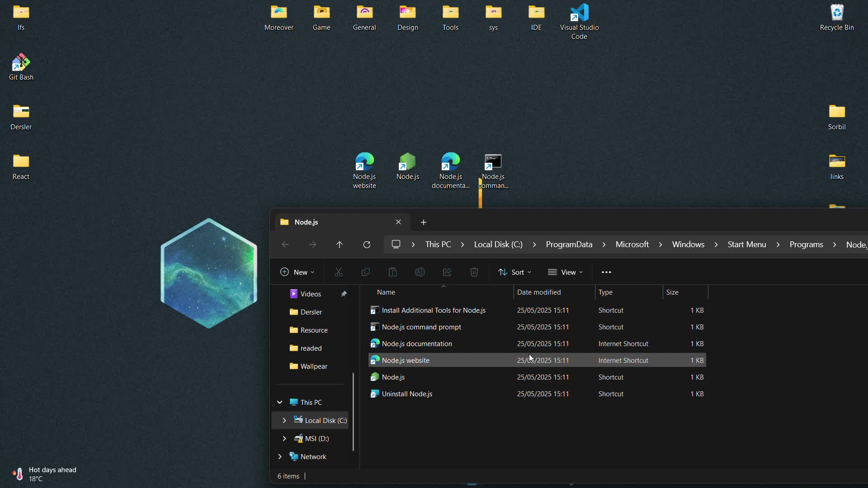The width and height of the screenshot is (868, 488).
Task: Click ProgramData in the address bar
Action: 569,244
